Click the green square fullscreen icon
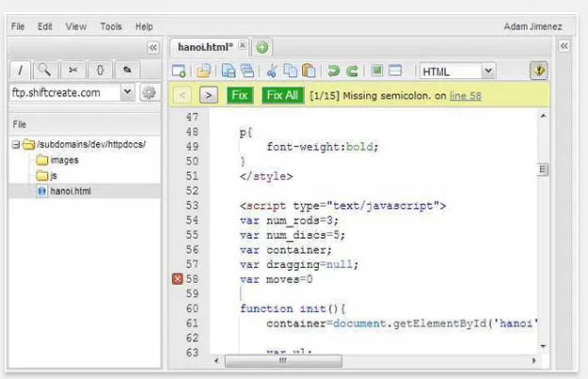The height and width of the screenshot is (379, 588). coord(377,71)
